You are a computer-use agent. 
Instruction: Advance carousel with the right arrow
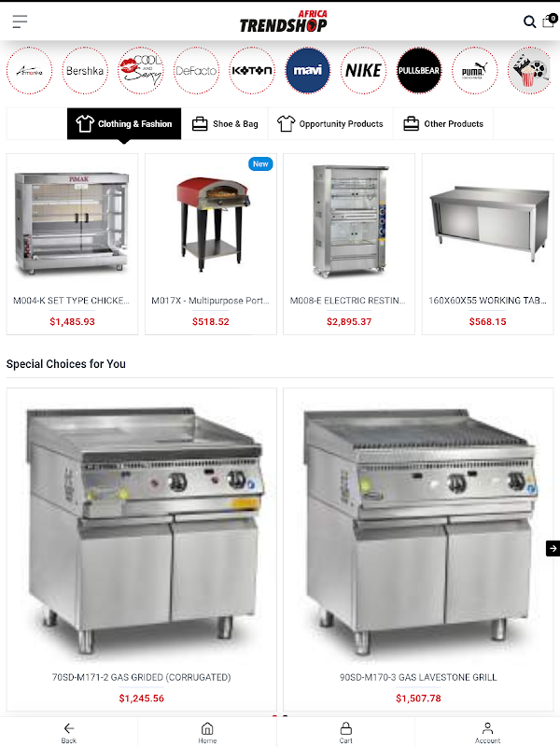[553, 548]
